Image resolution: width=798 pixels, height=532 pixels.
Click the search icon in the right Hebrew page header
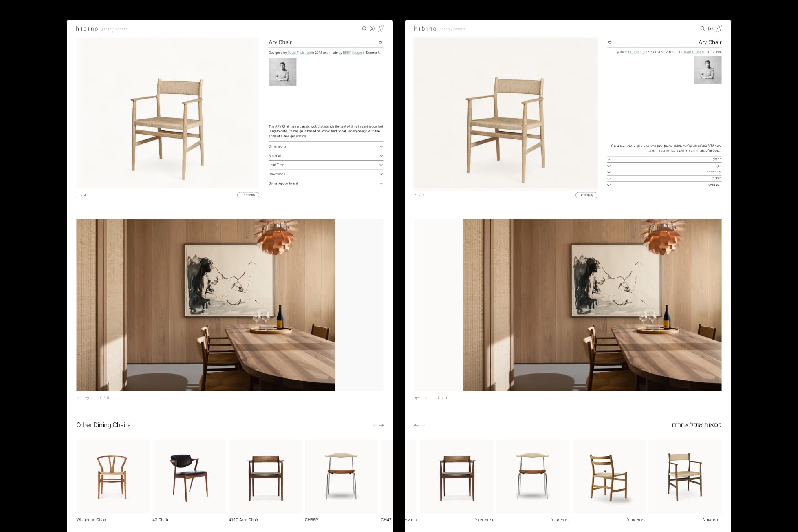(702, 29)
